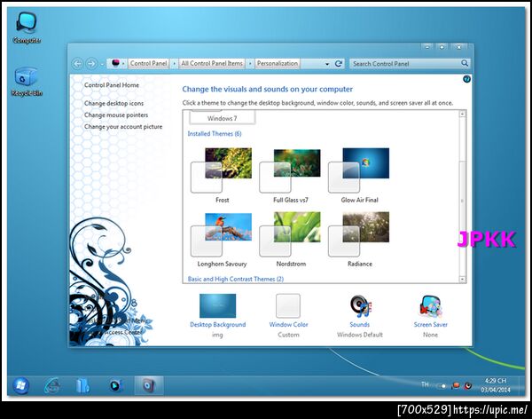Click the Installed Themes (6) heading

click(215, 133)
